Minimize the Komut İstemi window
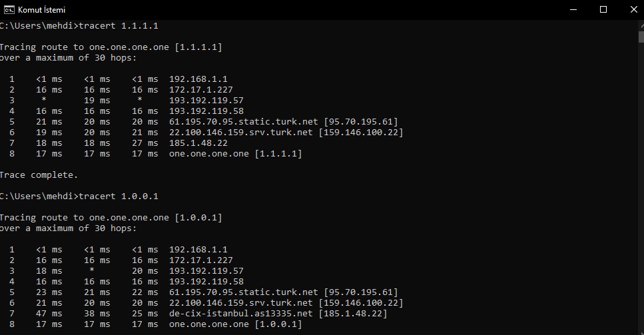 tap(573, 9)
